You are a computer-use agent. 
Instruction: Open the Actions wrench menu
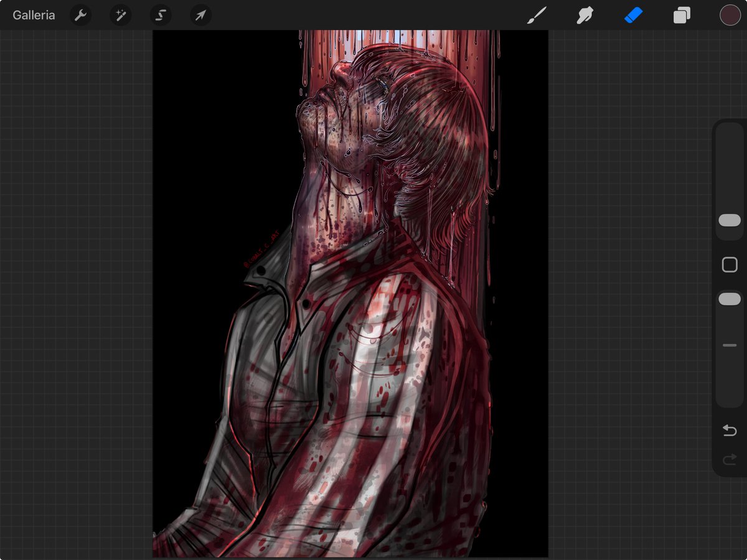pyautogui.click(x=80, y=15)
